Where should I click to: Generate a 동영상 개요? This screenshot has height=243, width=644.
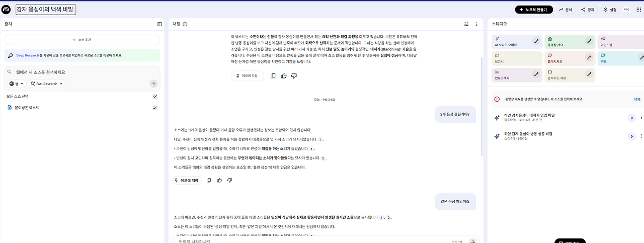tap(570, 41)
